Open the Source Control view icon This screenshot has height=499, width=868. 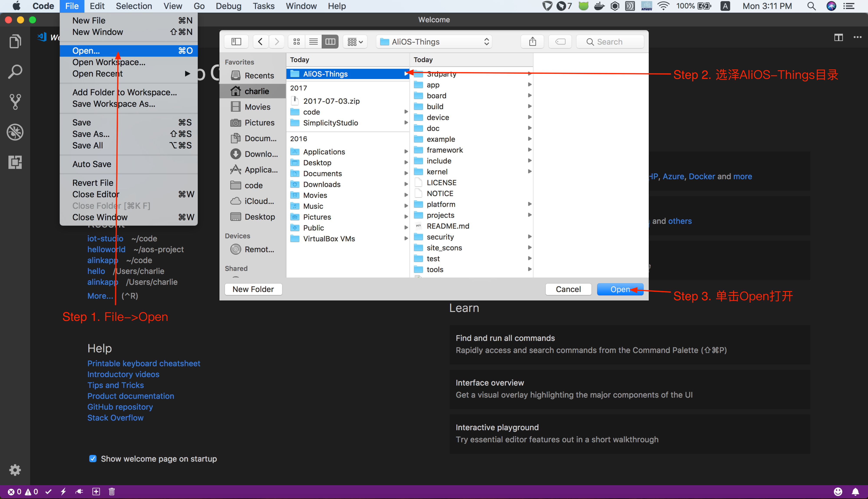tap(15, 102)
